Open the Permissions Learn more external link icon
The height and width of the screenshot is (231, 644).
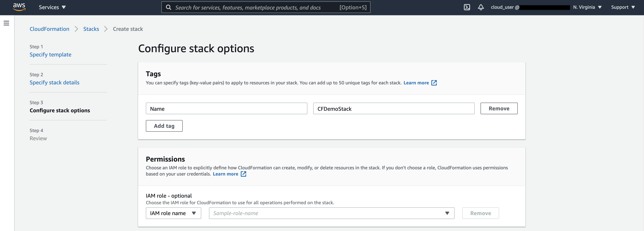pyautogui.click(x=243, y=174)
